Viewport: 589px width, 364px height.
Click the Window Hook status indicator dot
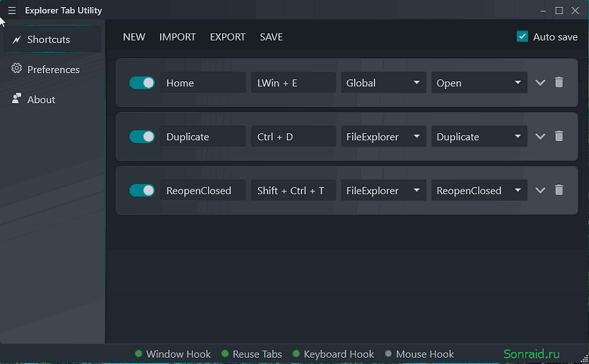139,353
